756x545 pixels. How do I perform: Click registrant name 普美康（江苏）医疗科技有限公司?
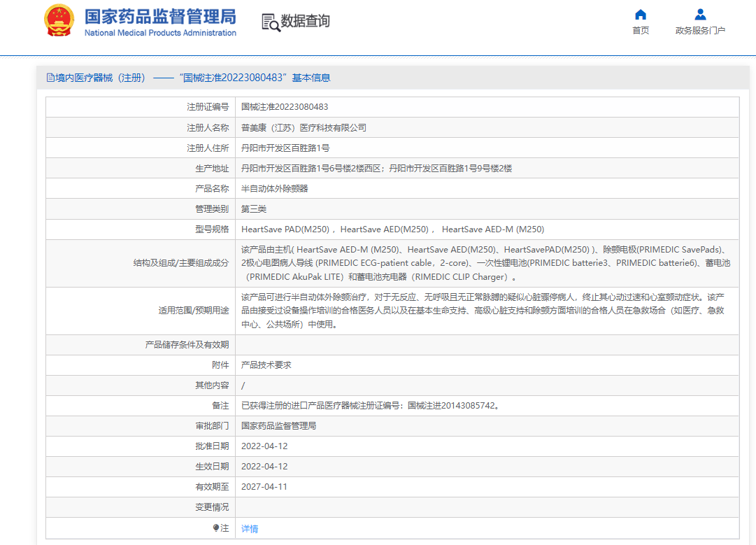(x=304, y=128)
